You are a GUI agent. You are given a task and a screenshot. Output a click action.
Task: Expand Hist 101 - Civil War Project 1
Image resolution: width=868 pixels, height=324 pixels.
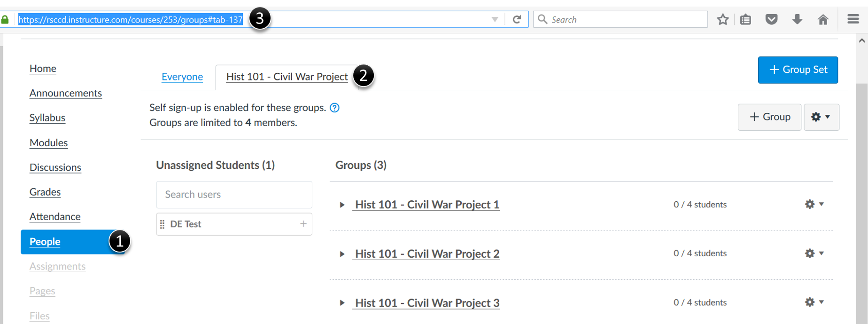pos(342,205)
